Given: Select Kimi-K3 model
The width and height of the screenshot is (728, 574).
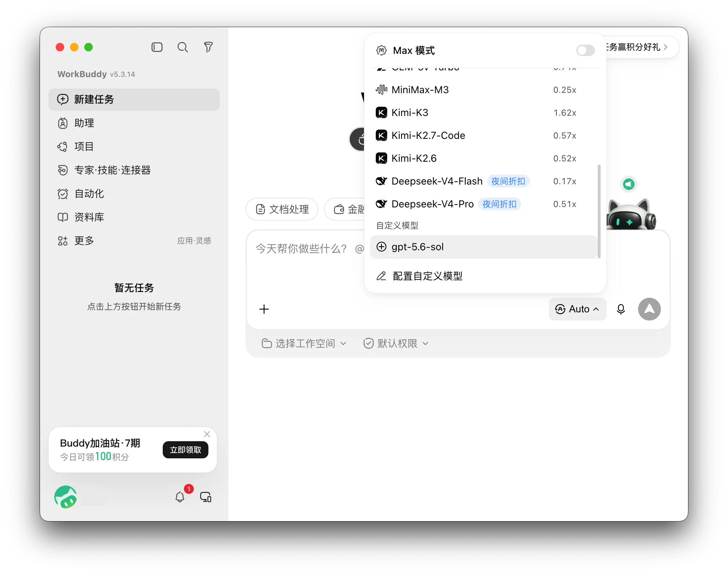Looking at the screenshot, I should [484, 113].
